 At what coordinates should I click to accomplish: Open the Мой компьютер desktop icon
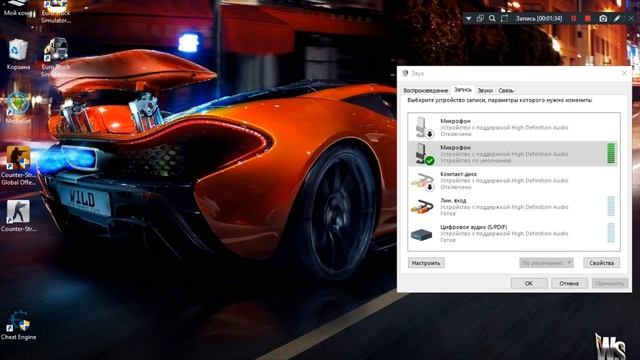(x=18, y=8)
